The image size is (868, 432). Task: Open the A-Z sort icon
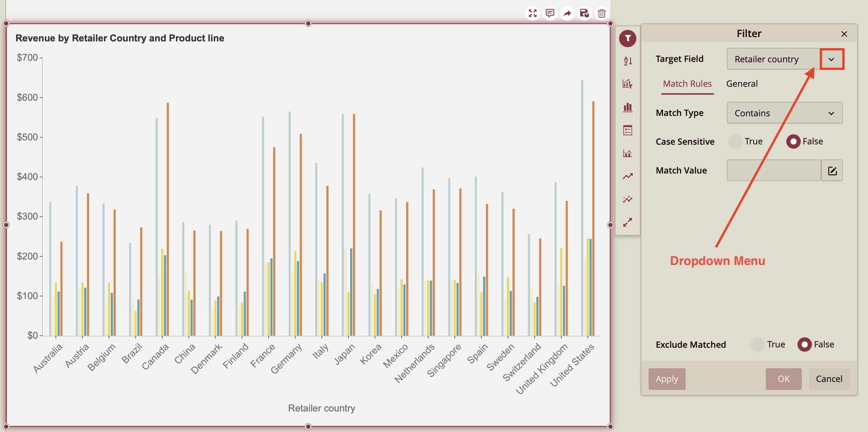(x=628, y=61)
